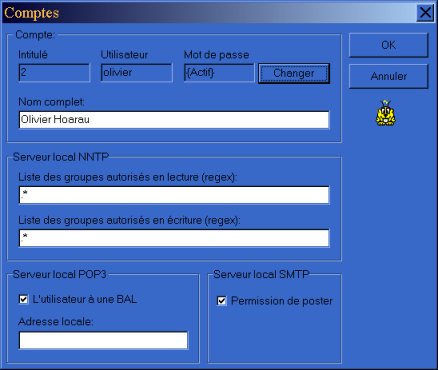Click the Serveur local SMTP group label
The image size is (438, 370).
pos(261,274)
